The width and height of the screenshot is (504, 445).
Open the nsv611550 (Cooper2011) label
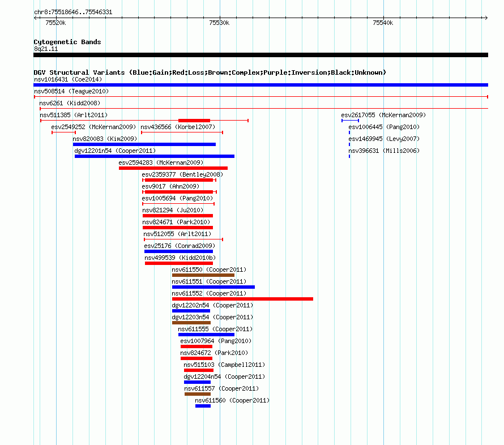(x=209, y=269)
